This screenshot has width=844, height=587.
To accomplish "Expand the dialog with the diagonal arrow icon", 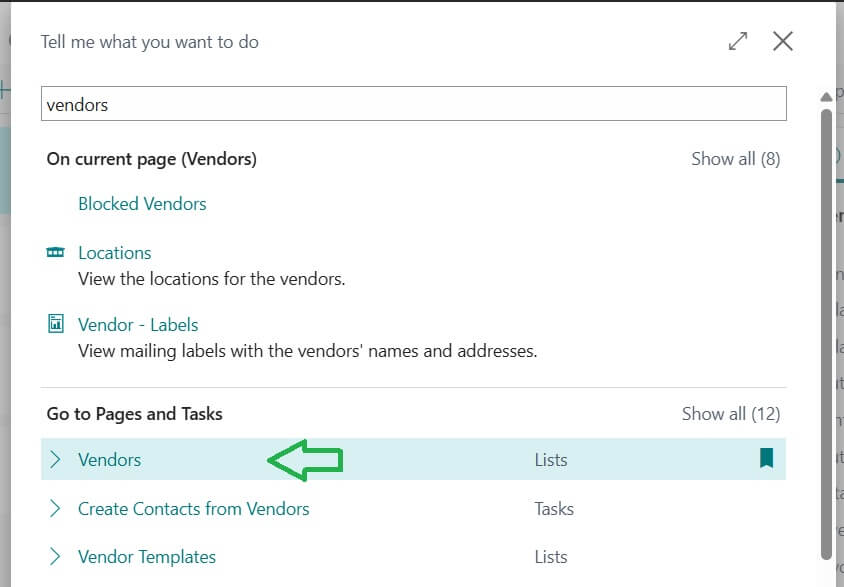I will (738, 41).
